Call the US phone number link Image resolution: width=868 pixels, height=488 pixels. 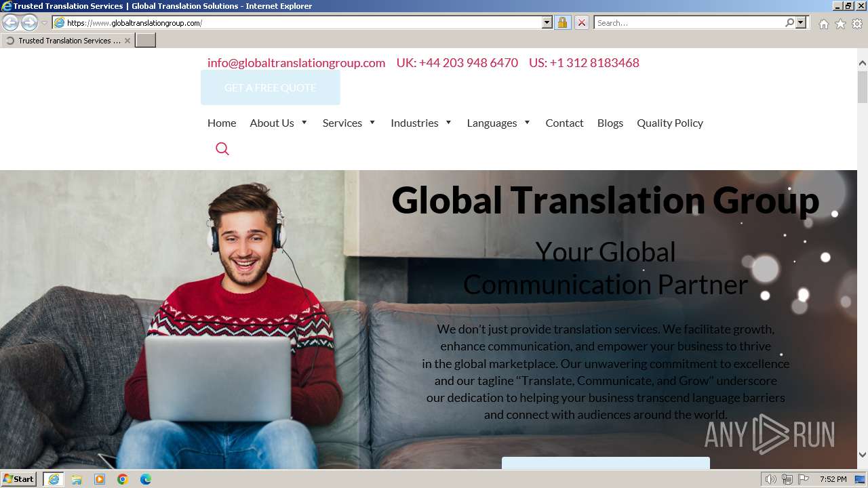click(584, 62)
